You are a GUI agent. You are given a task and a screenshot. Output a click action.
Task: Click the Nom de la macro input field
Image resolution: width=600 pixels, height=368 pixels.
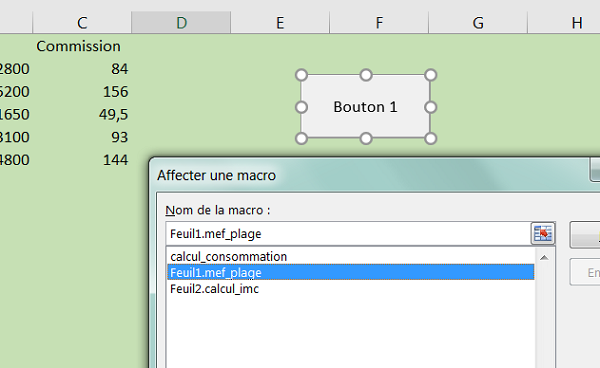[x=349, y=233]
